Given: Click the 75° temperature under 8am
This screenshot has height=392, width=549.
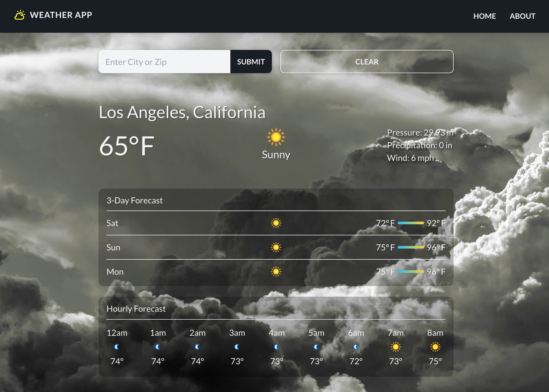Looking at the screenshot, I should (x=435, y=361).
